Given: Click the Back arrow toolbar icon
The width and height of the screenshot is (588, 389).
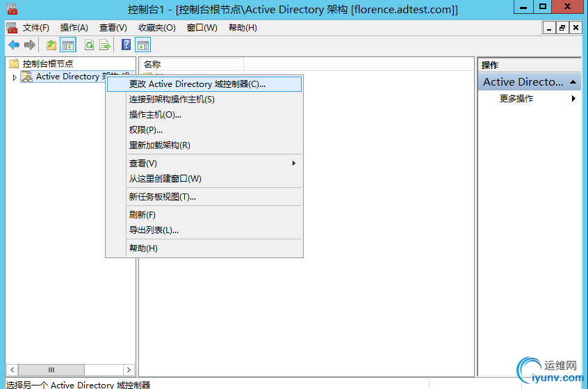Looking at the screenshot, I should click(x=14, y=45).
